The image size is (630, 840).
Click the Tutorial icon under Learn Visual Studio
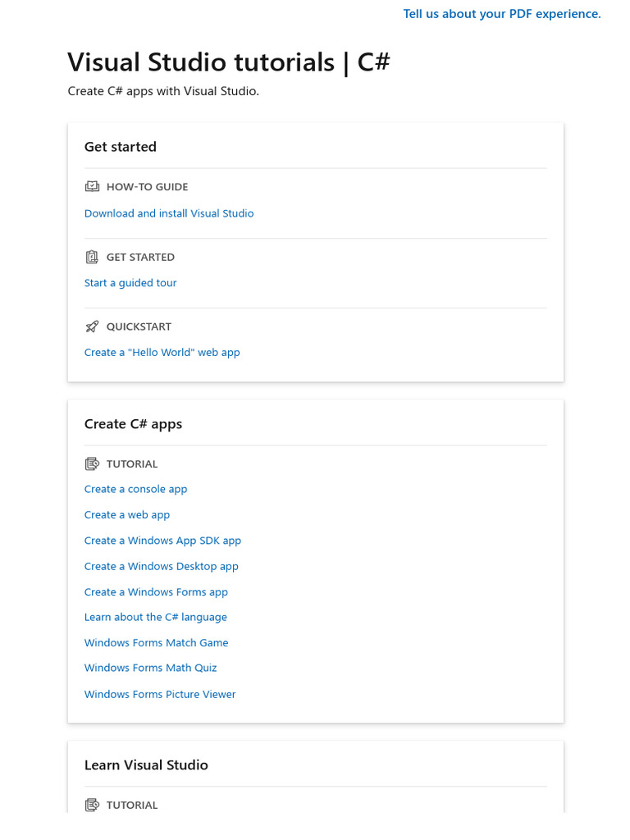click(92, 805)
